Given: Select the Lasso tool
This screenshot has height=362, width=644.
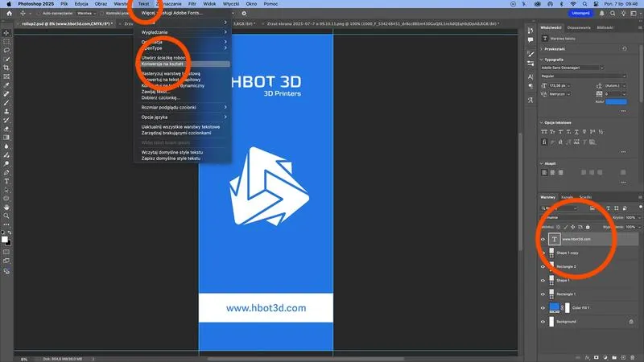Looking at the screenshot, I should 6,50.
